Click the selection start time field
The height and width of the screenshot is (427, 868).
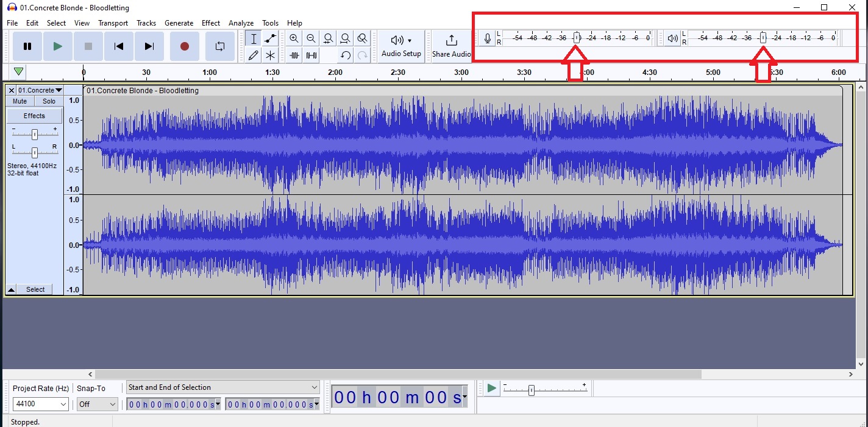(174, 404)
